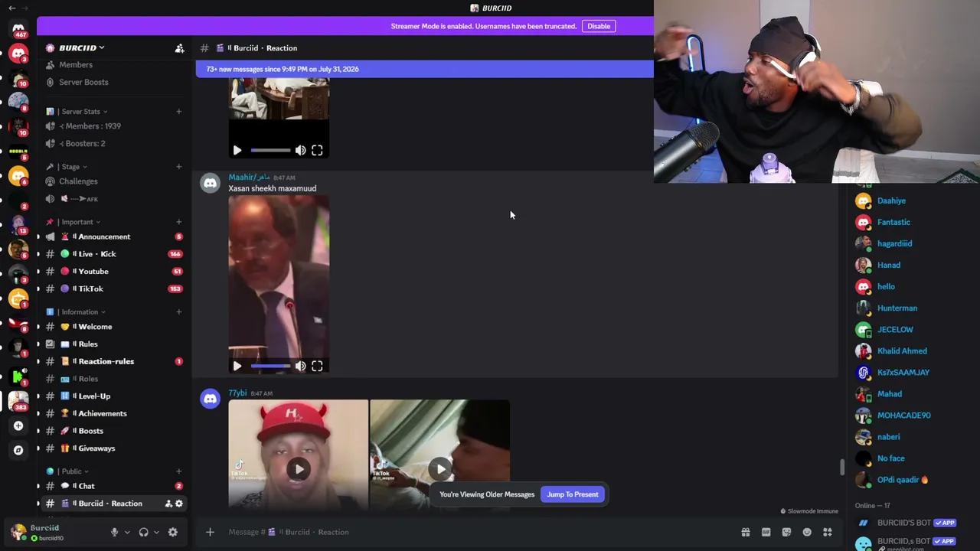Play Maahir's Xasan sheekh maxamuud video
Screen dimensions: 980x551
point(237,366)
